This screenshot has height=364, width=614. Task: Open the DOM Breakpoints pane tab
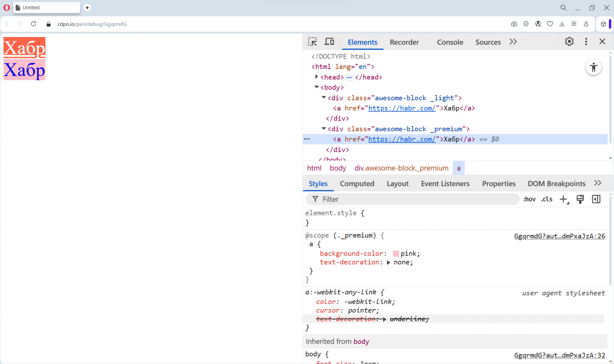tap(557, 184)
